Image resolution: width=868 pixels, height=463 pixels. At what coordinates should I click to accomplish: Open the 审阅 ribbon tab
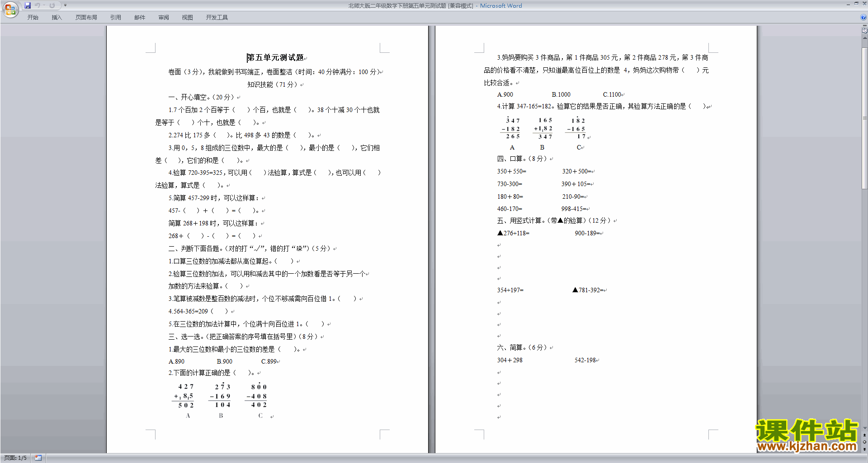(164, 18)
